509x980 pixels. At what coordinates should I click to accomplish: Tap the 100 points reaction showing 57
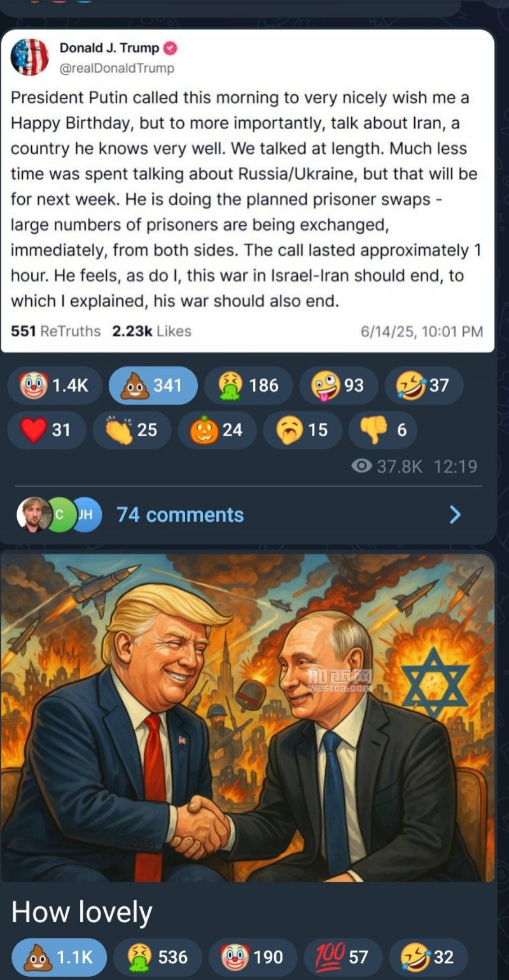(344, 957)
